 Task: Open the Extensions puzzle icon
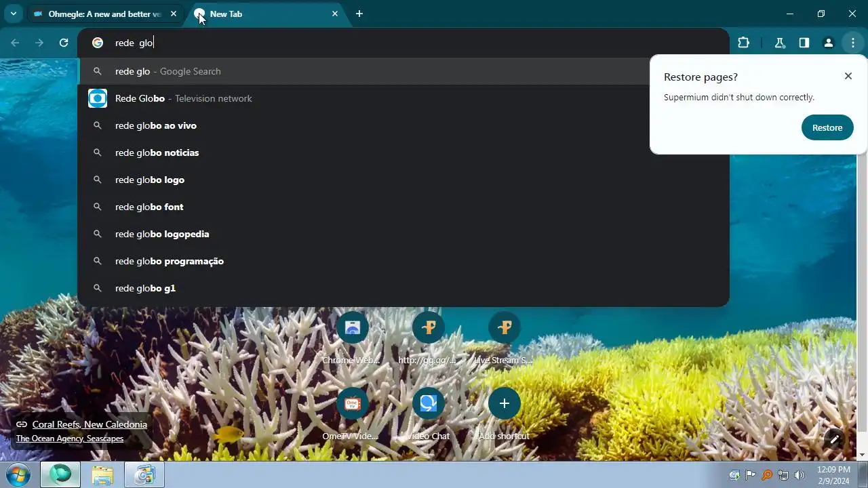[x=744, y=43]
